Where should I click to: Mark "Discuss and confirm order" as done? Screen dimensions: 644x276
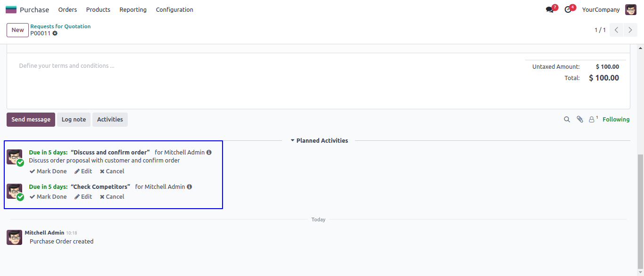click(48, 171)
